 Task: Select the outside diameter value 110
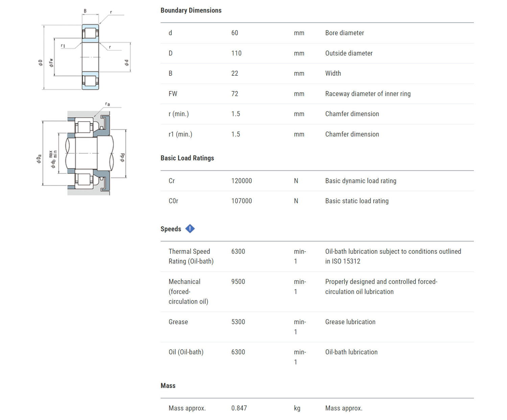(236, 53)
